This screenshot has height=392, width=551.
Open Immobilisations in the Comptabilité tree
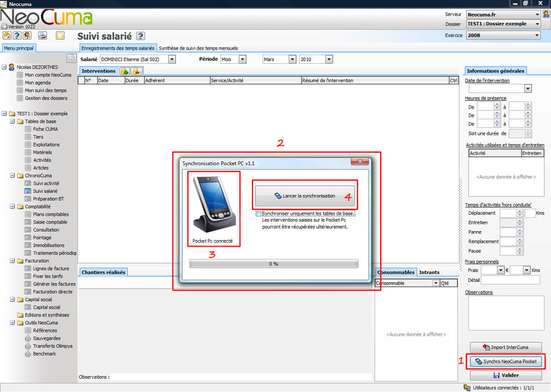pos(48,245)
